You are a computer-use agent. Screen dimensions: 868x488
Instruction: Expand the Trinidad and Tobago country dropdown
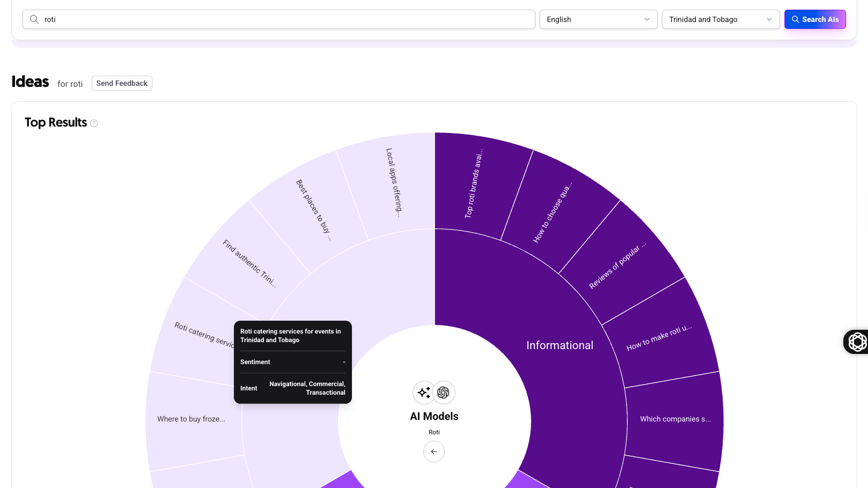720,19
